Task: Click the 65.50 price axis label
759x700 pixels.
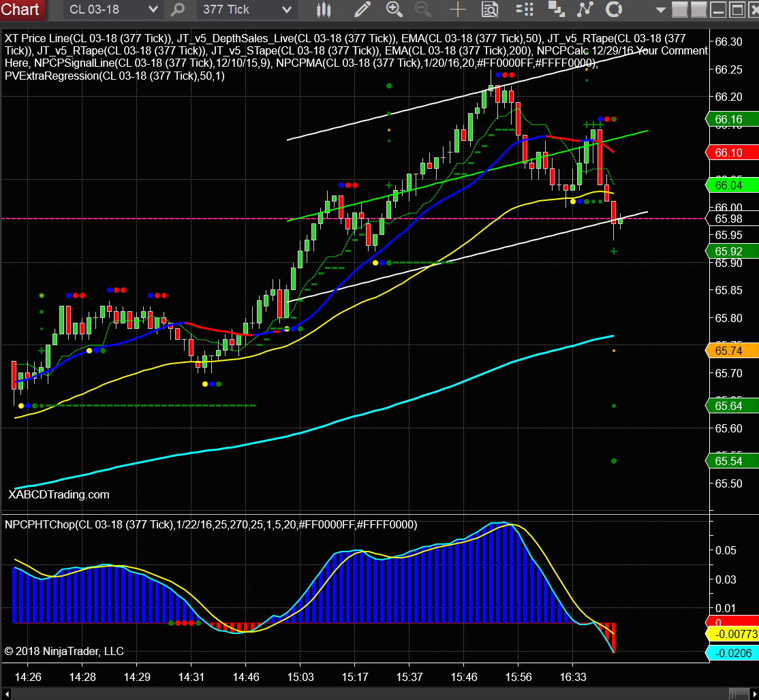Action: 728,483
